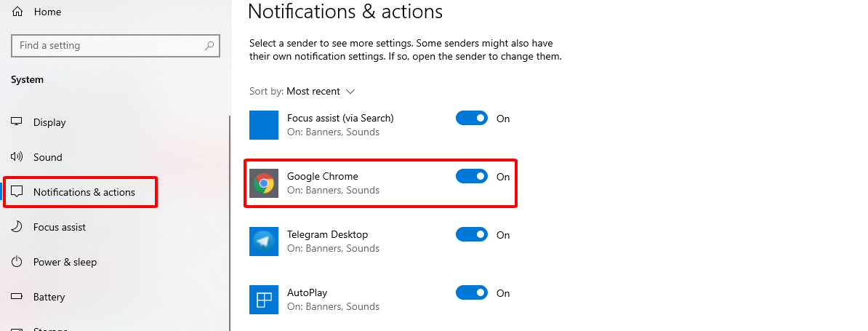Click the Notifications & actions speech bubble icon
Screen dimensions: 868x331
coord(17,192)
